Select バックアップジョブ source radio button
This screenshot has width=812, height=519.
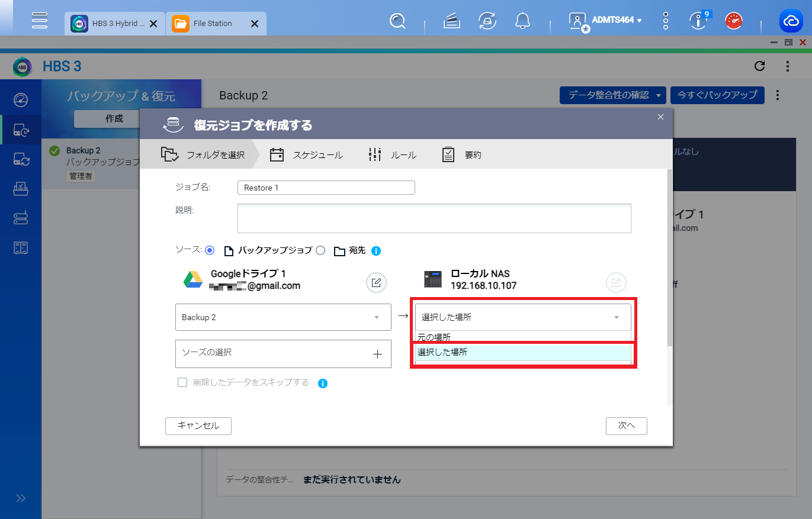pyautogui.click(x=209, y=250)
